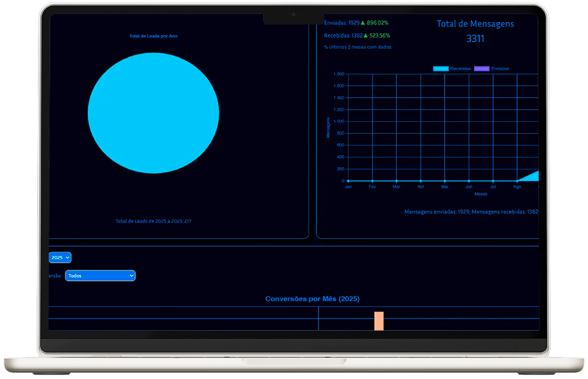
Task: Select the Ago data point on chart
Action: (x=517, y=181)
